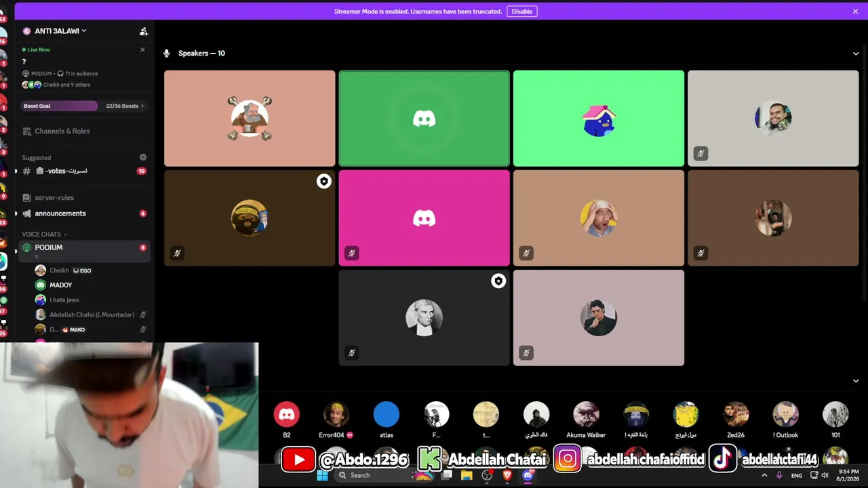Open audience member B2's avatar
The image size is (868, 488).
point(286,415)
